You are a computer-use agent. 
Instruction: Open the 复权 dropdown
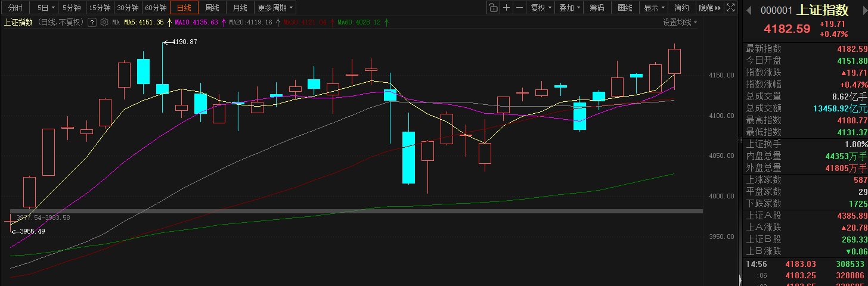click(540, 8)
